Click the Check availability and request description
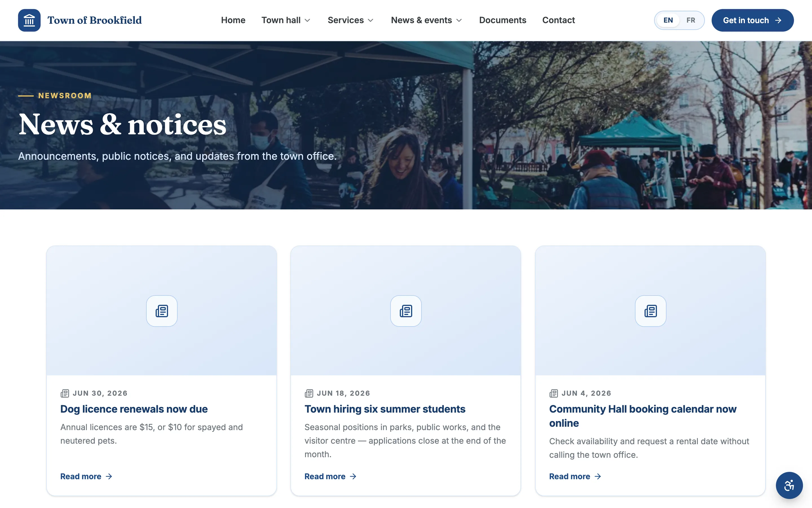Screen dimensions: 812x508 [649, 448]
